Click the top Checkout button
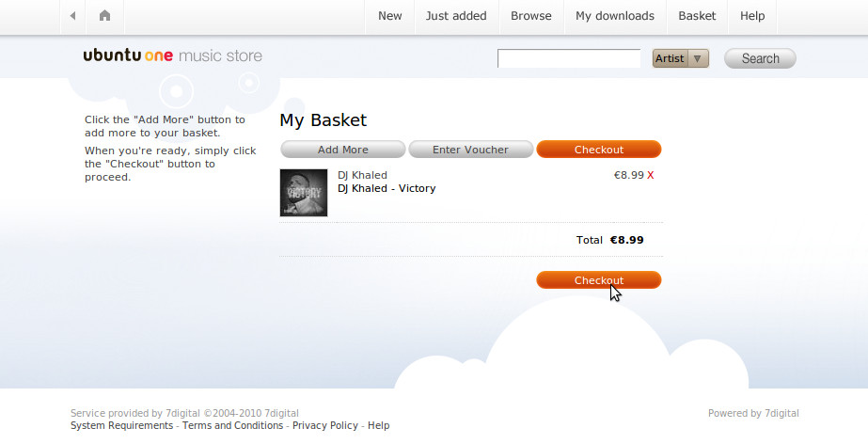The image size is (868, 444). (599, 150)
